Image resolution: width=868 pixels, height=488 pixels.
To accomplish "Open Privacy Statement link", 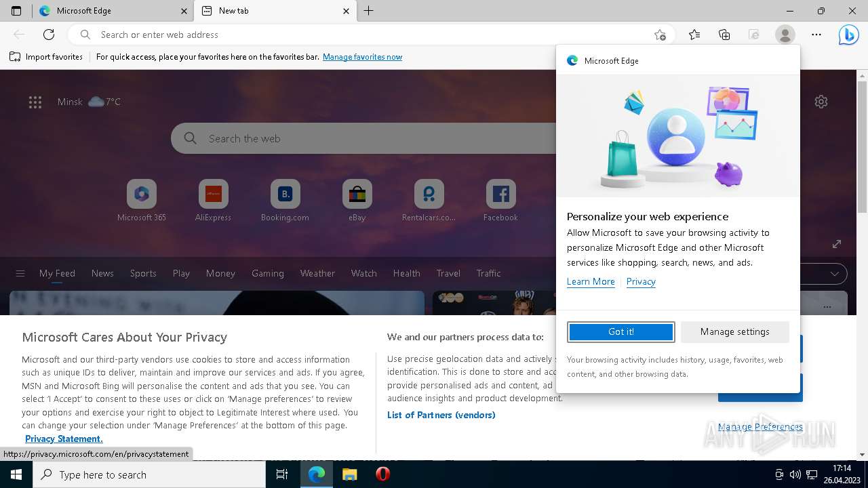I will pos(64,439).
